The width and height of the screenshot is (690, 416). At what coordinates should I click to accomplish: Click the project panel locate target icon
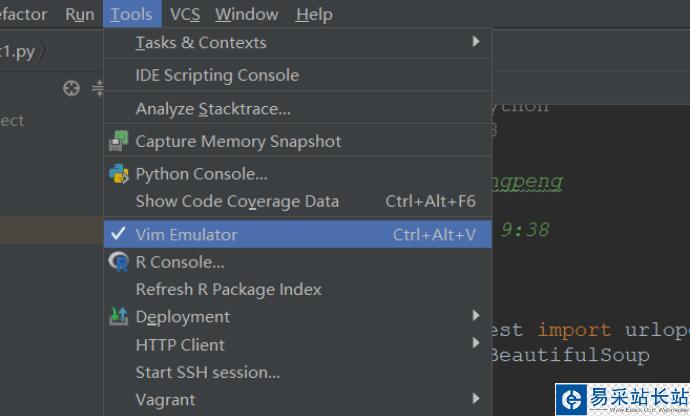coord(71,88)
